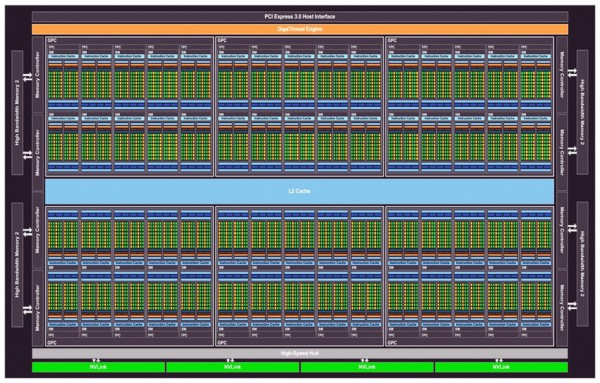Select GPC label of bottom-left cluster

click(x=52, y=342)
